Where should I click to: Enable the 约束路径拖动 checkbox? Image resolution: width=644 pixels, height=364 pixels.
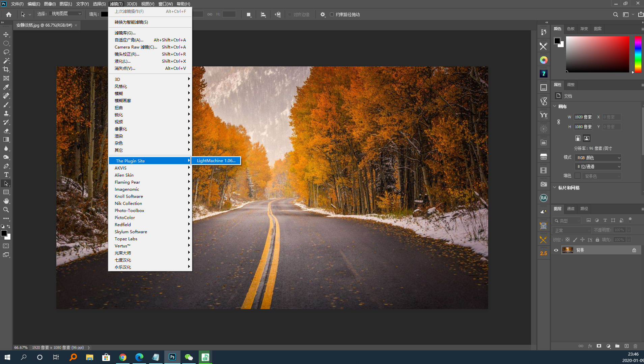point(332,14)
